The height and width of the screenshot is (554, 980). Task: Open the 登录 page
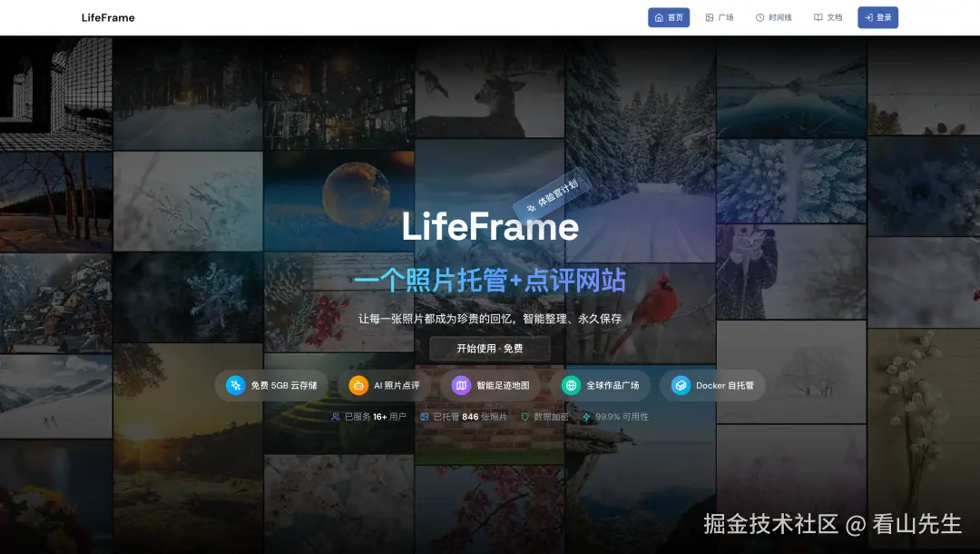tap(877, 17)
